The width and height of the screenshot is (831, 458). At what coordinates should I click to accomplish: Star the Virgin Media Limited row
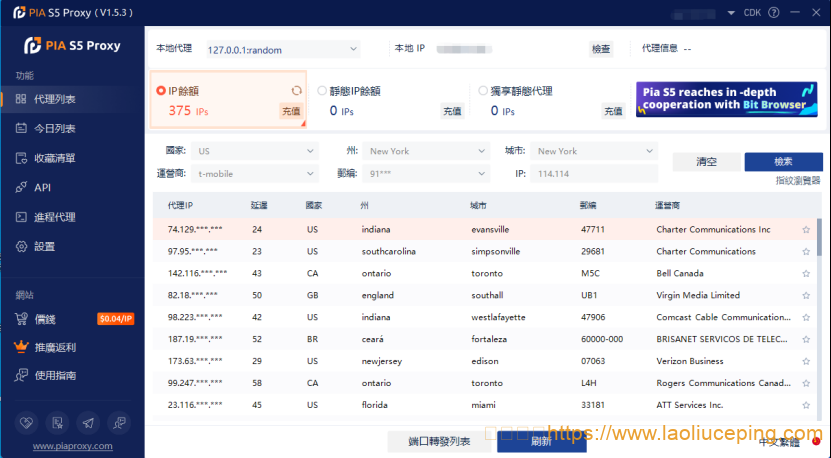(x=806, y=295)
